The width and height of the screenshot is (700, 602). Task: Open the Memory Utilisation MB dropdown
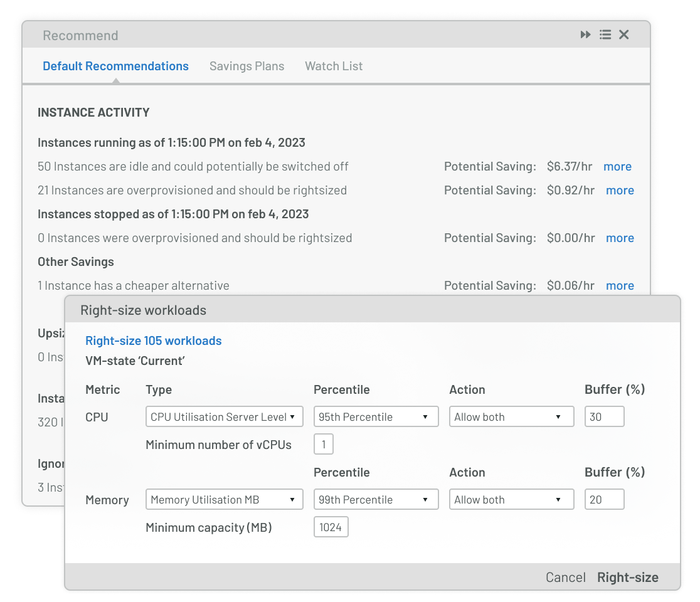(224, 499)
